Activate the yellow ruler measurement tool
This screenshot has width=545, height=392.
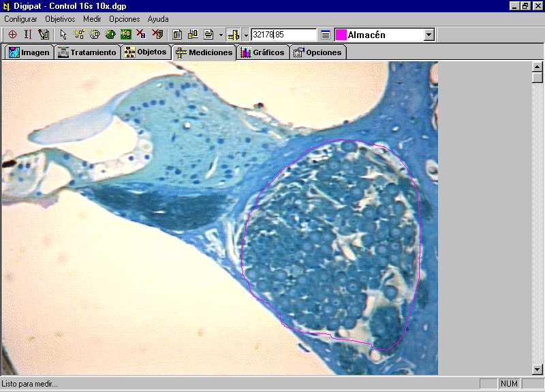pyautogui.click(x=233, y=35)
